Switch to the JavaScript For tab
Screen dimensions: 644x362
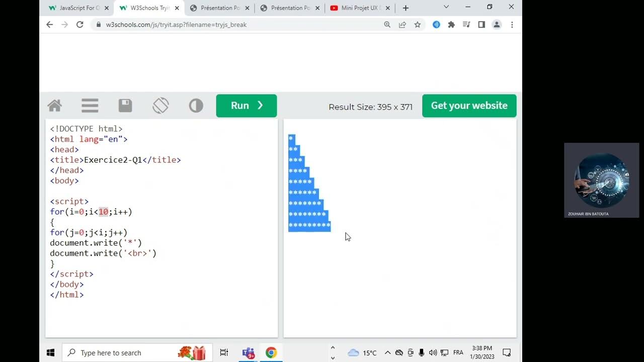pos(78,8)
